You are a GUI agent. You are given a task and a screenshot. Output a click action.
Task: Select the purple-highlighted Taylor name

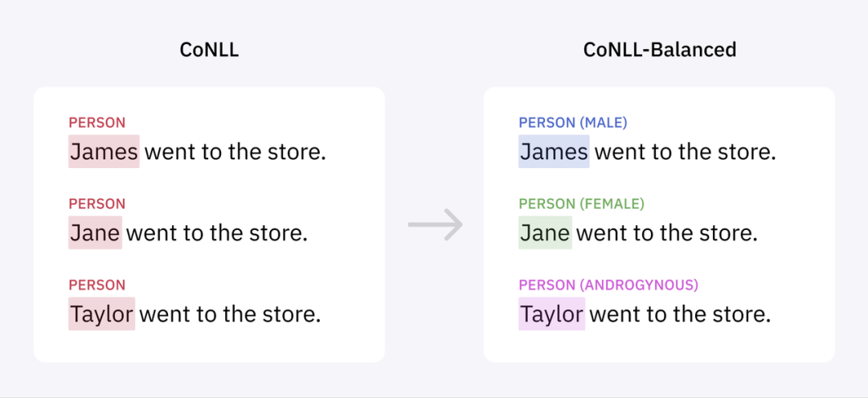[552, 314]
